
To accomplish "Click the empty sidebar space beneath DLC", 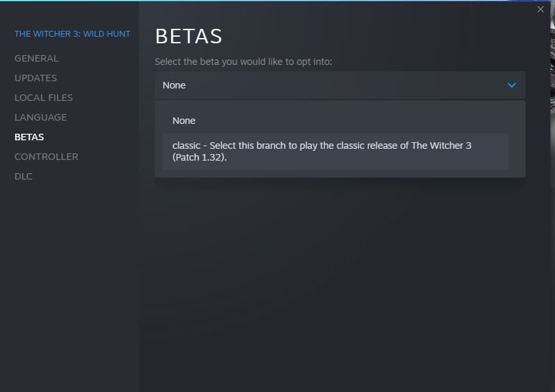I will pos(69,275).
